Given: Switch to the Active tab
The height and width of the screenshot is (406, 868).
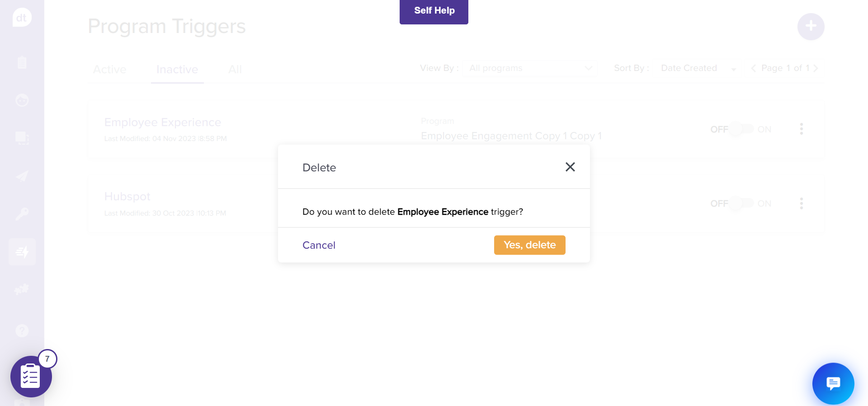Looking at the screenshot, I should tap(110, 70).
